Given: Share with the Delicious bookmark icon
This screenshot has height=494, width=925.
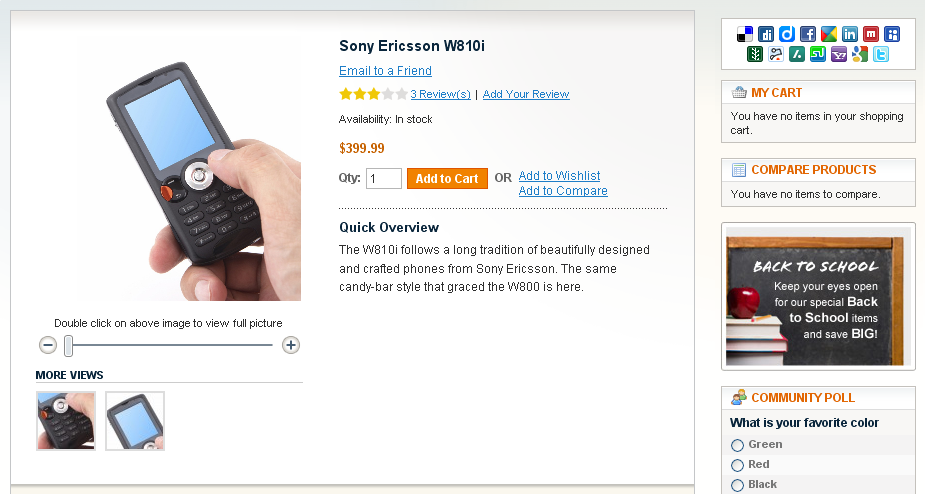Looking at the screenshot, I should [x=745, y=34].
